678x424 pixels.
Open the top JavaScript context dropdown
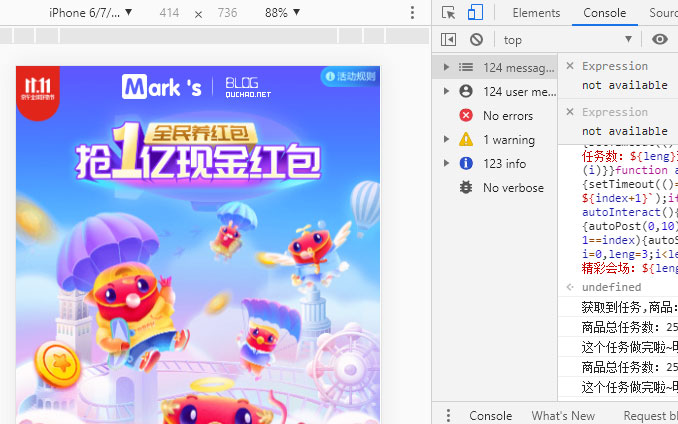568,40
